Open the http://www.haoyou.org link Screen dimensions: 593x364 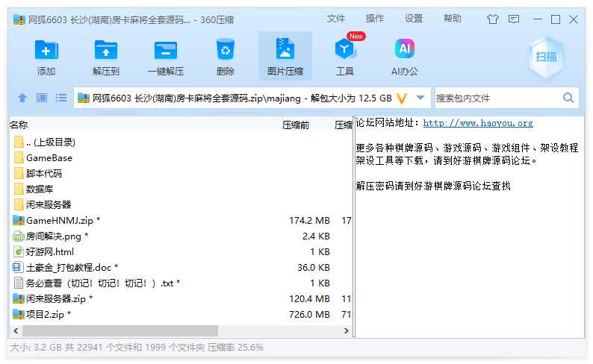point(478,123)
